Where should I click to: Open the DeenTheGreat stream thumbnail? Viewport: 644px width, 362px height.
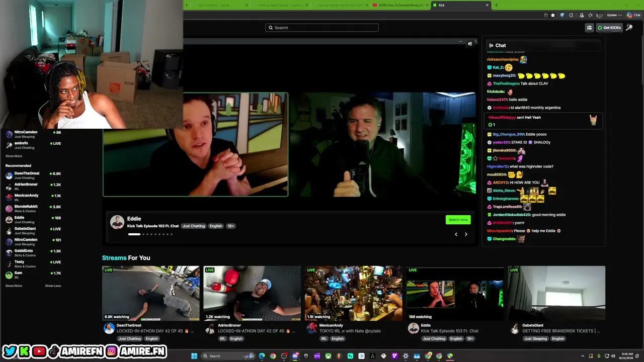(x=151, y=293)
